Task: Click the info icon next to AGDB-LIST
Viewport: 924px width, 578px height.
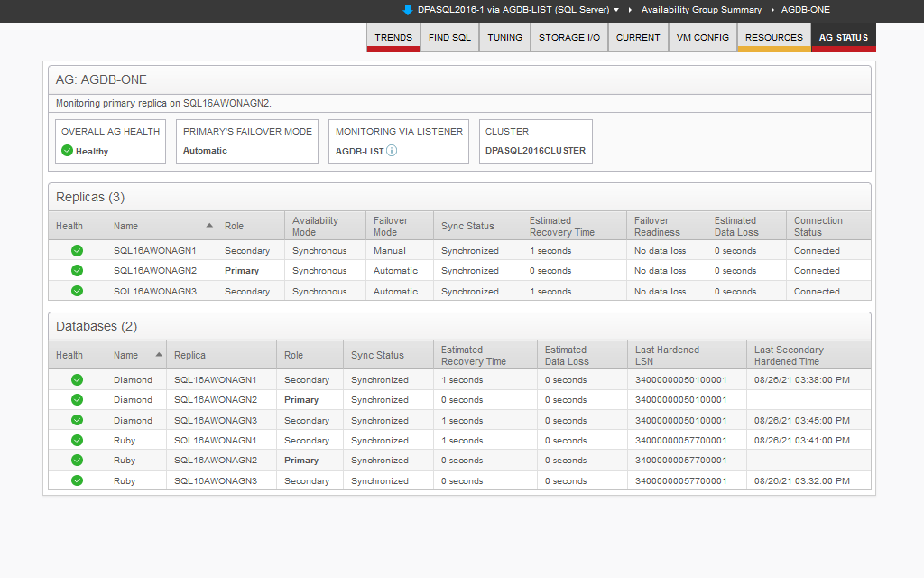Action: click(392, 151)
